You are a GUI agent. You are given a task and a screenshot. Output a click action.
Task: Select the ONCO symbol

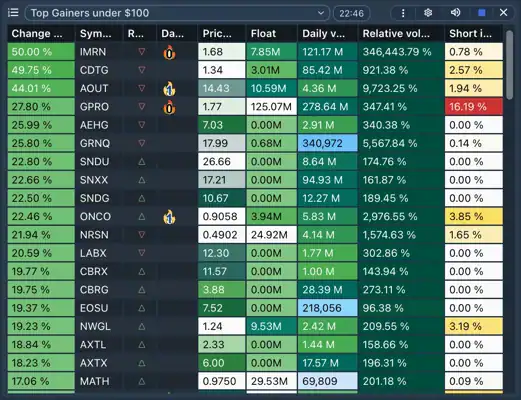95,216
